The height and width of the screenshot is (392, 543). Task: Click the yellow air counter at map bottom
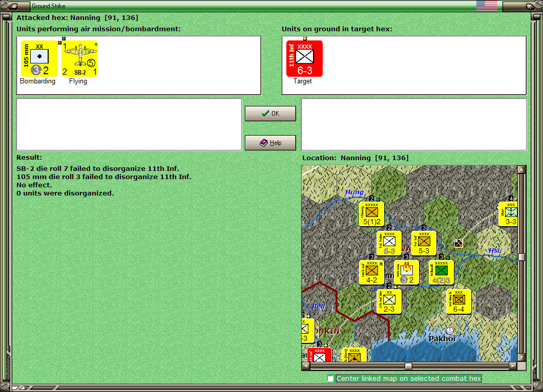point(354,355)
